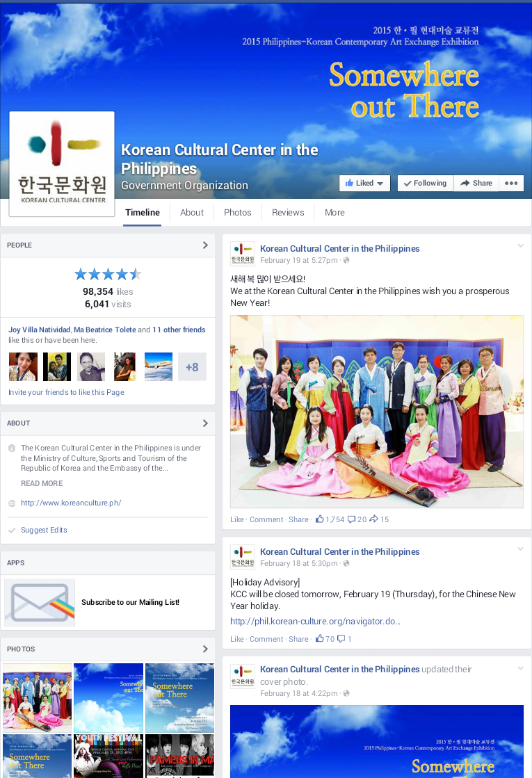Open the three-dots more options button
Viewport: 532px width, 778px height.
[x=511, y=183]
